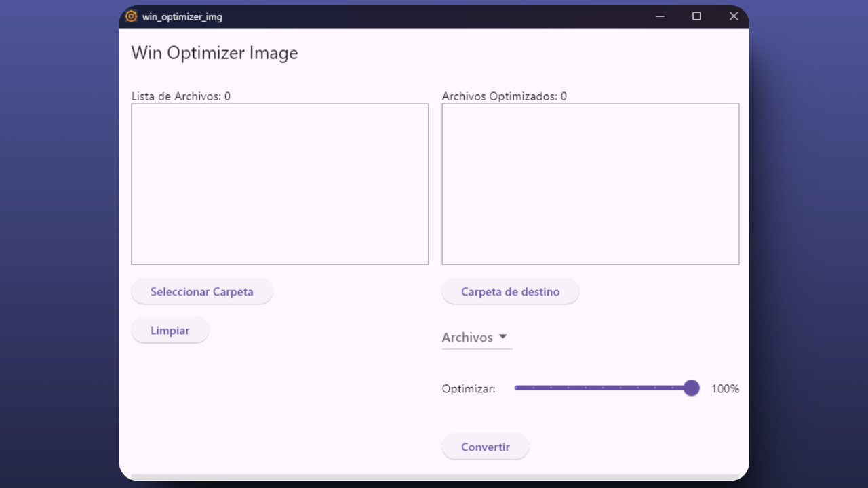Click the Seleccionar Carpeta button
The height and width of the screenshot is (488, 868).
pos(202,291)
